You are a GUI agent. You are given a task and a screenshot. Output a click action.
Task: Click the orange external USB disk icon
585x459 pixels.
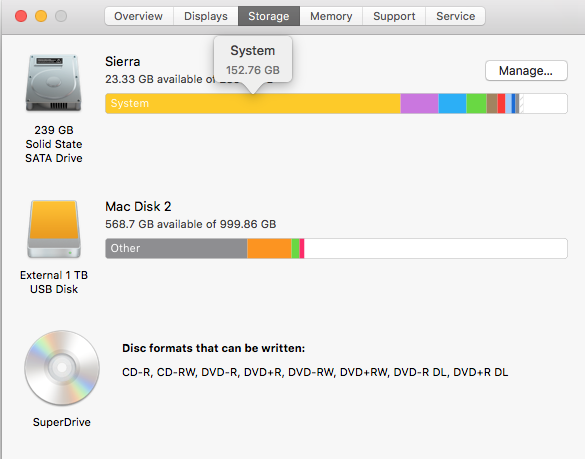pos(54,229)
